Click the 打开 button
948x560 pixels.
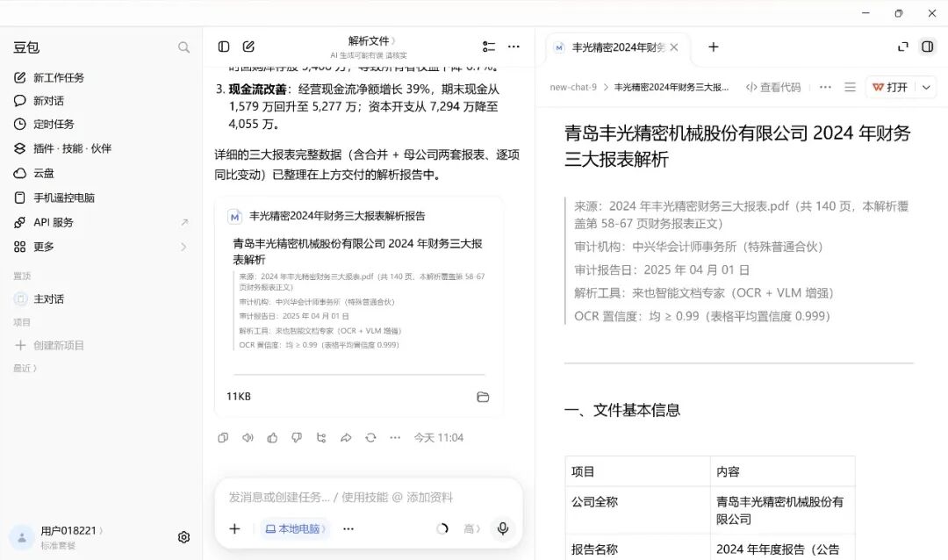point(891,87)
